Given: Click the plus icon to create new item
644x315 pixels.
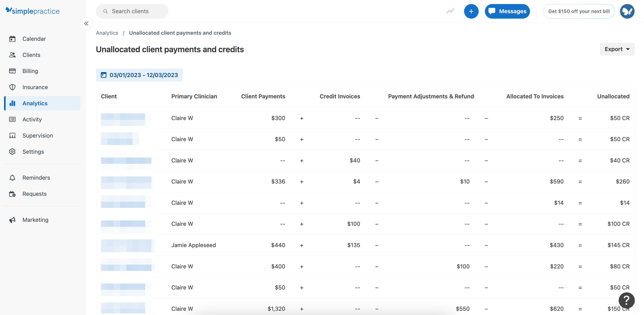Looking at the screenshot, I should (471, 11).
